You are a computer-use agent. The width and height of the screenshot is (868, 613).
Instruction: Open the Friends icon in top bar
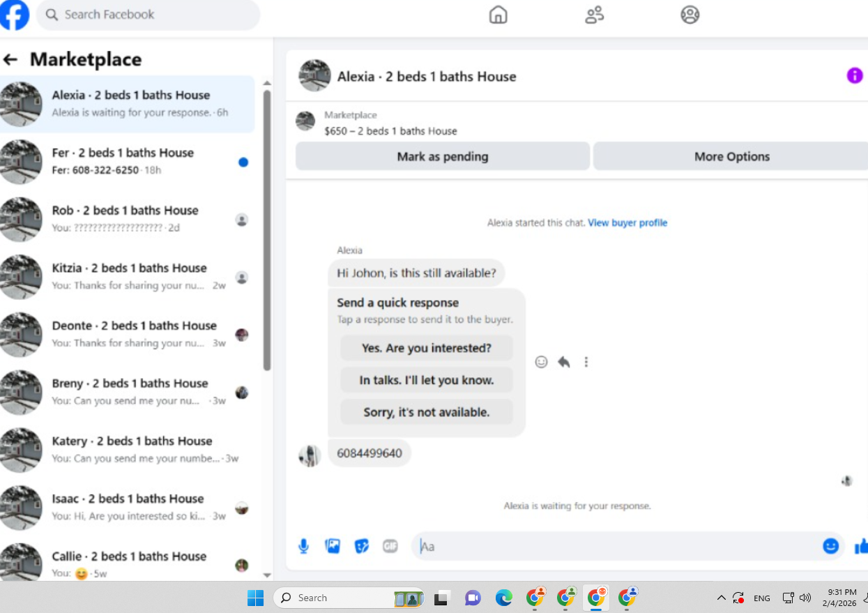[594, 15]
